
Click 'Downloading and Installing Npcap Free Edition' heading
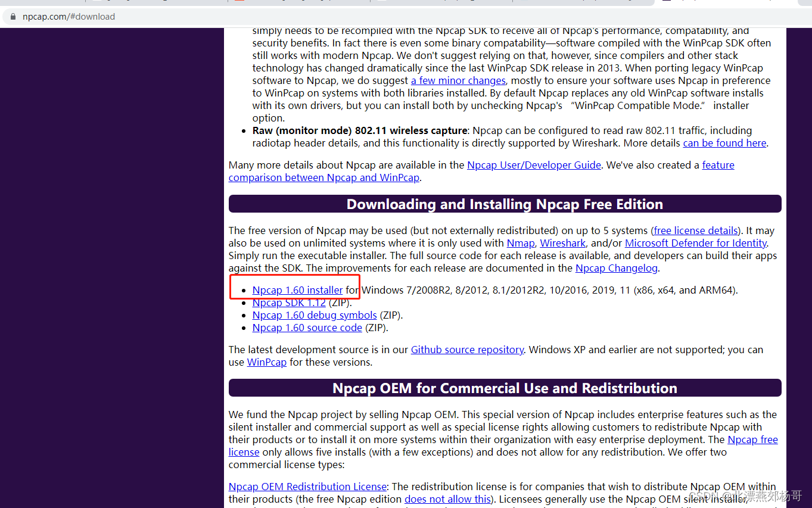click(505, 204)
